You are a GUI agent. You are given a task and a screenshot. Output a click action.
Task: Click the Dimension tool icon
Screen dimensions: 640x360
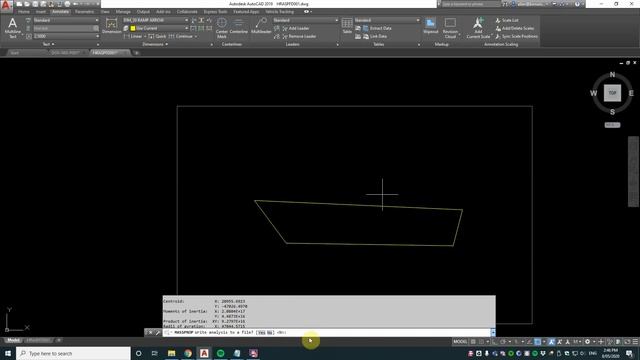point(111,26)
